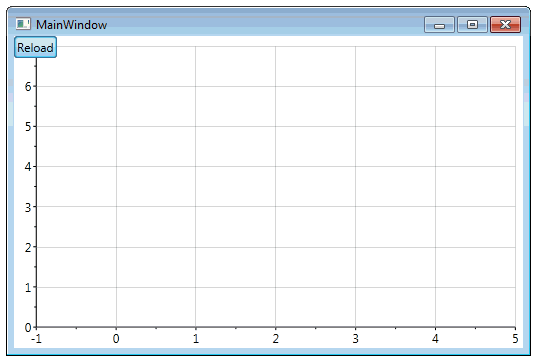Maximize the MainWindow window

click(472, 25)
